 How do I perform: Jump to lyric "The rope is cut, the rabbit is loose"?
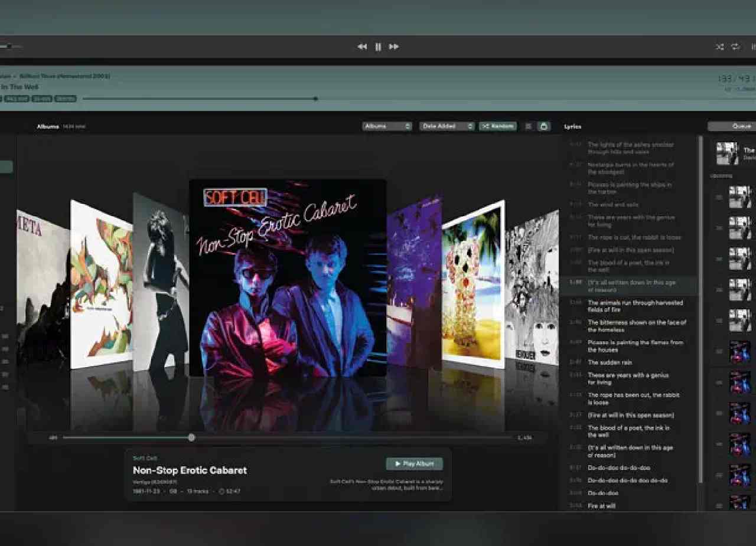click(x=634, y=237)
